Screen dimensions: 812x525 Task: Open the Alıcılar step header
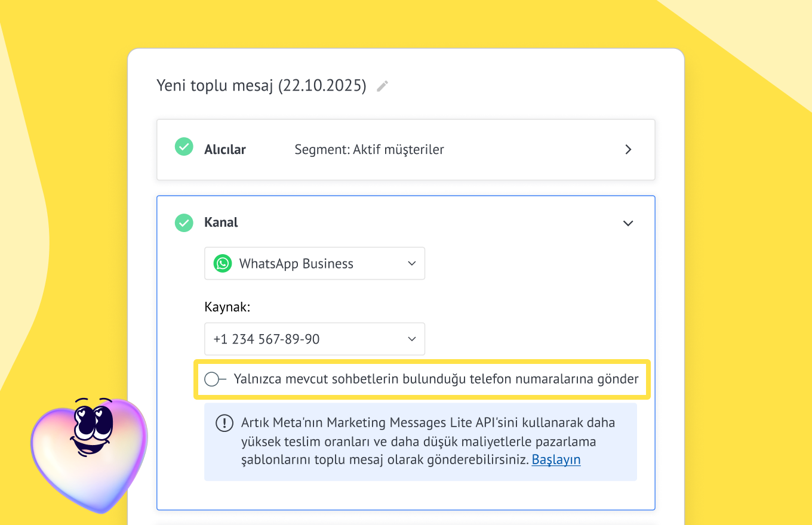coord(225,150)
